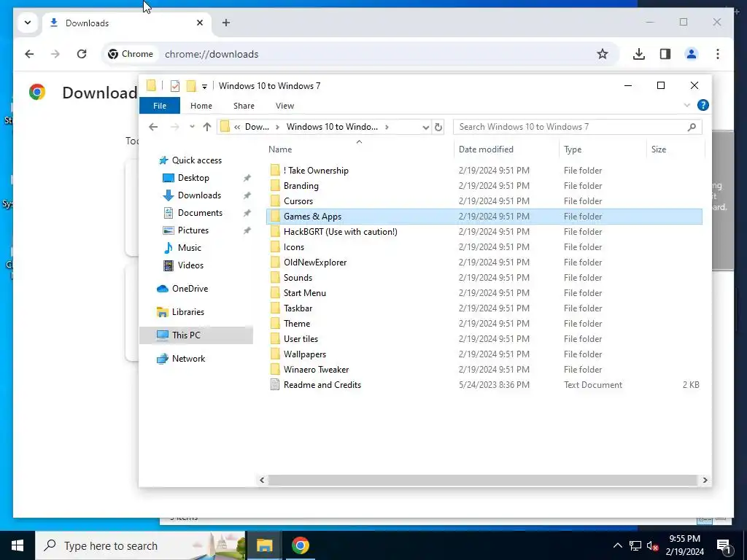The width and height of the screenshot is (747, 560).
Task: Expand the Windows 10 to Windows 7 path chevron
Action: (x=387, y=127)
